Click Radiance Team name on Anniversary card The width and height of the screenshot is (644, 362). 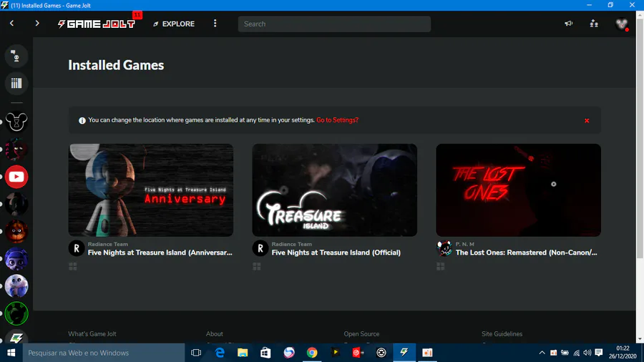coord(107,244)
